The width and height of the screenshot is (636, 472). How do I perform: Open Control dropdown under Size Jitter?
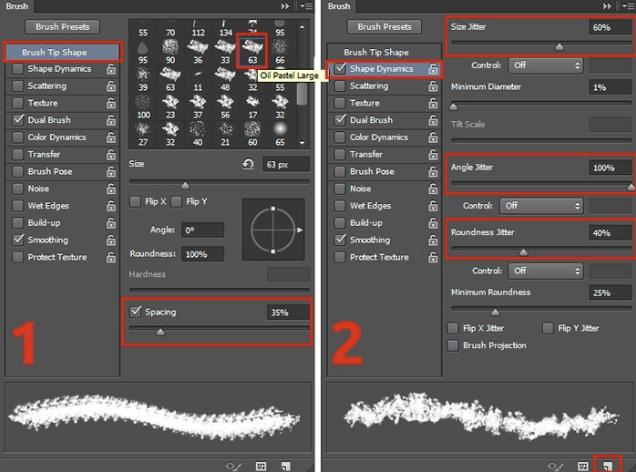(546, 65)
